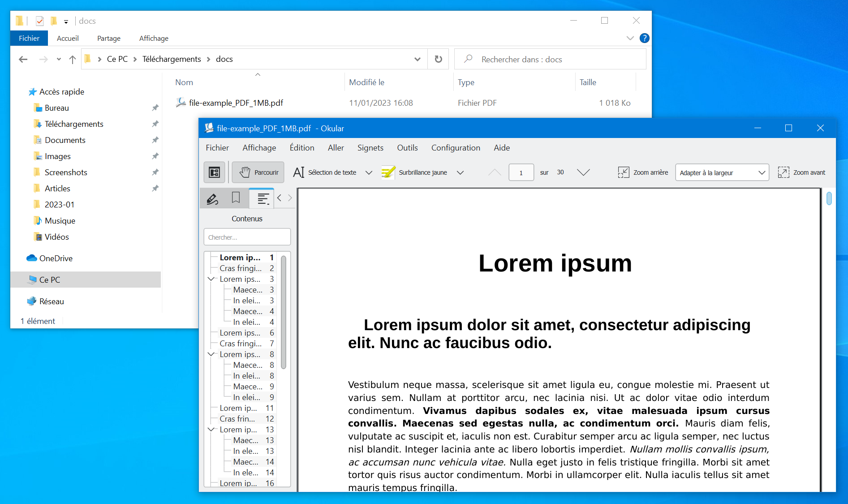
Task: Open OneDrive in the navigation pane
Action: pos(56,258)
